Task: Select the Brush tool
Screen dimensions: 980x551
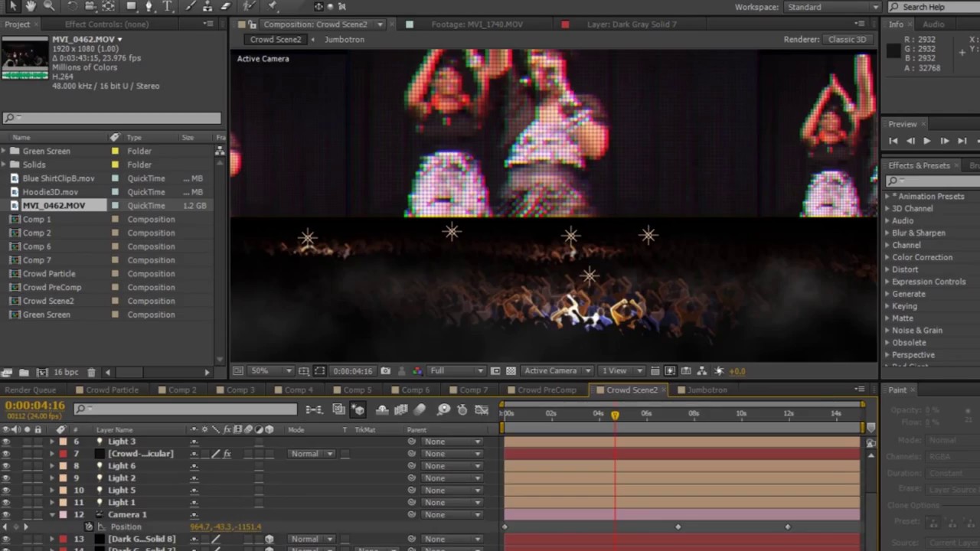Action: [189, 6]
